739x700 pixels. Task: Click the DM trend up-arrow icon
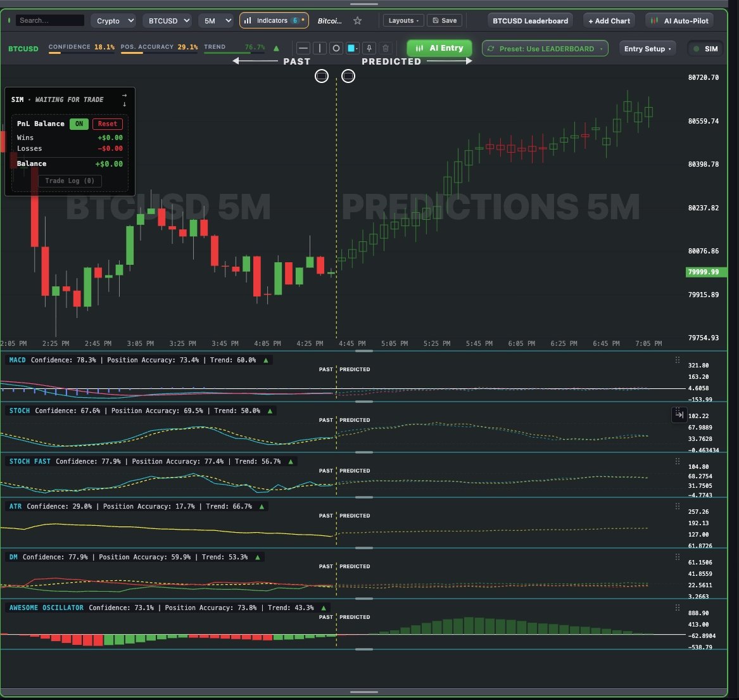pos(257,557)
